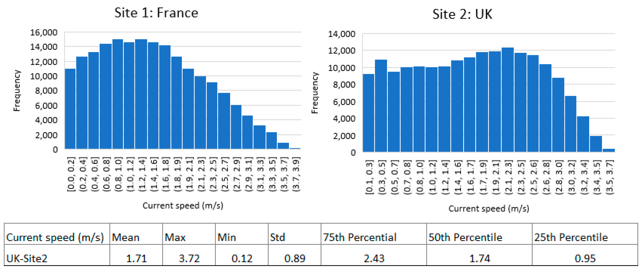644x272 pixels.
Task: Click the mean value 1.71 cell
Action: click(136, 258)
